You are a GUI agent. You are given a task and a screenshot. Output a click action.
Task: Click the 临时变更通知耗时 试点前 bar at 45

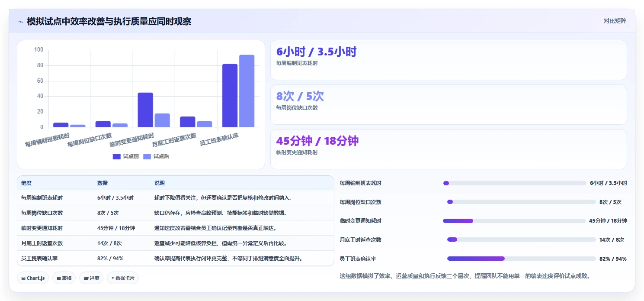pyautogui.click(x=145, y=110)
